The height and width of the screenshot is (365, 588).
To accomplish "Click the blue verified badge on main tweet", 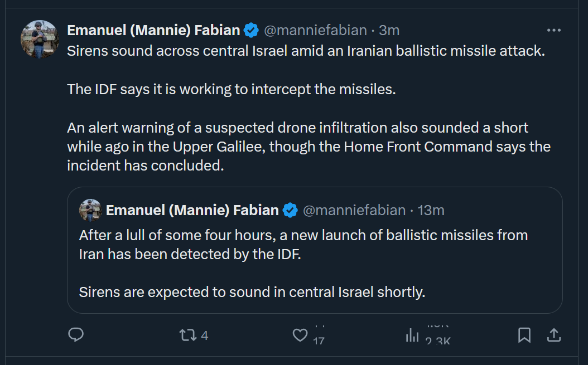I will pyautogui.click(x=252, y=30).
